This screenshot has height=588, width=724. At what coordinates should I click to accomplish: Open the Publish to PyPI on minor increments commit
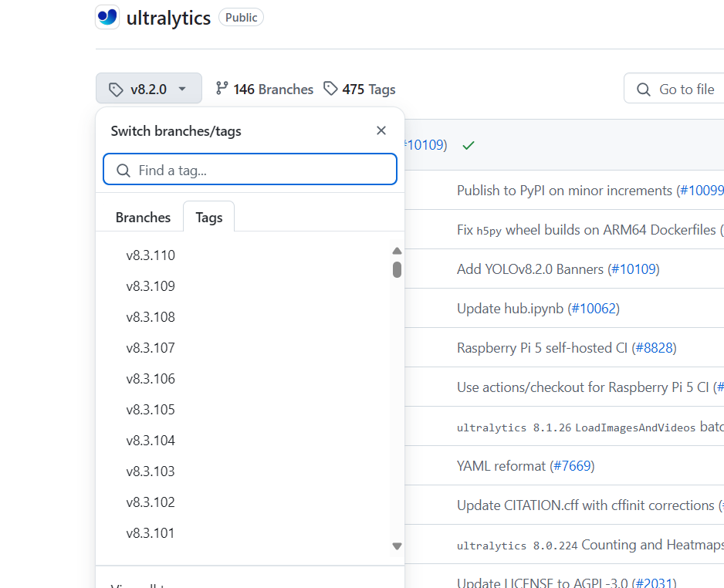click(x=564, y=190)
